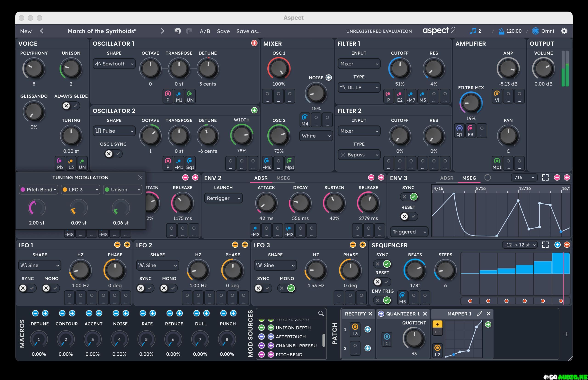Click the Q1 filter mix modulation slot

coord(459,131)
